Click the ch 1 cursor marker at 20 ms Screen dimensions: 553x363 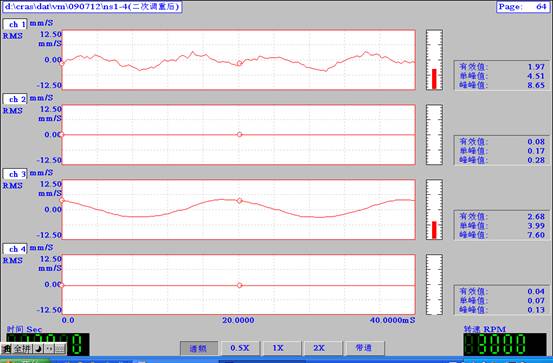pyautogui.click(x=239, y=63)
